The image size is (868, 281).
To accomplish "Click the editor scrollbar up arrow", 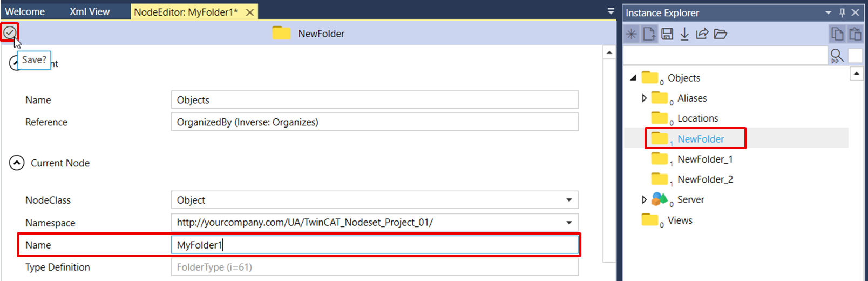I will pyautogui.click(x=609, y=52).
